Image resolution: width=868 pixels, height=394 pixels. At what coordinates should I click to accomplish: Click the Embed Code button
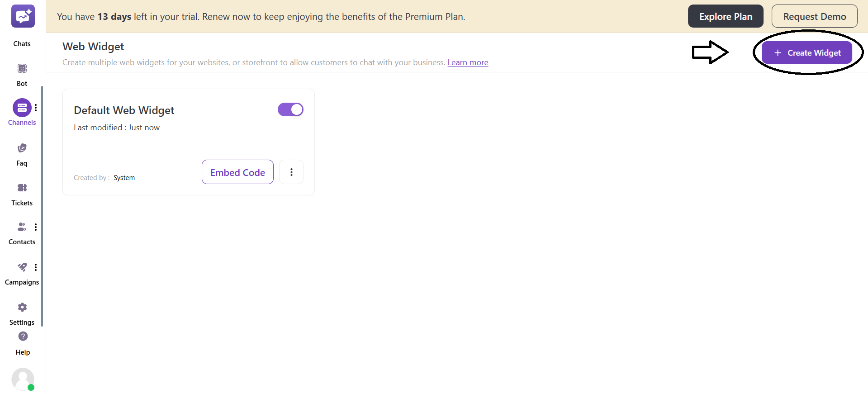(237, 172)
